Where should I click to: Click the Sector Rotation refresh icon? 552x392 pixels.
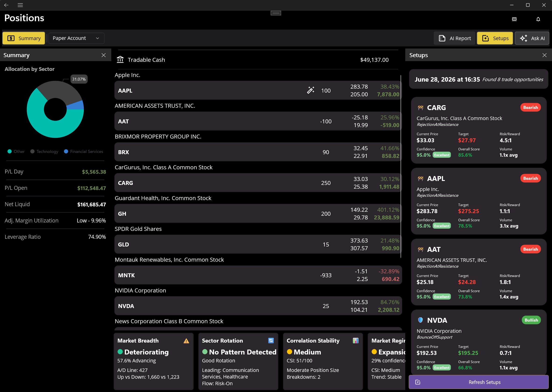click(271, 341)
